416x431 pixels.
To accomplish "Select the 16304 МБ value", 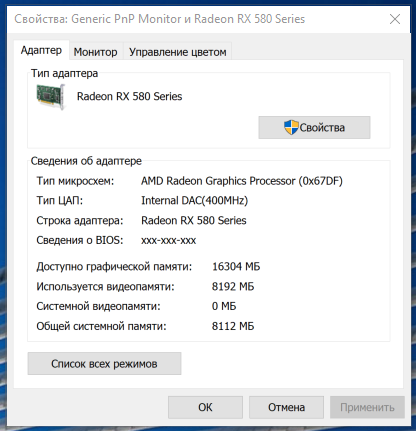I will 236,267.
